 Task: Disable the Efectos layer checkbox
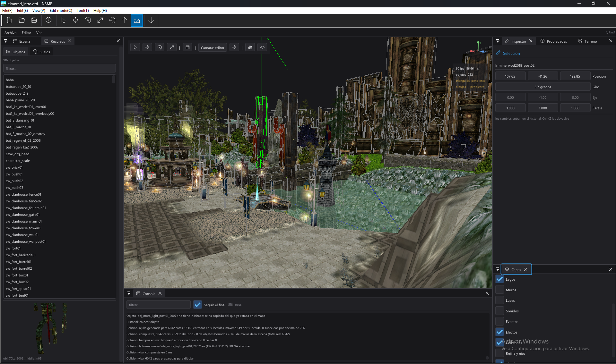tap(499, 332)
